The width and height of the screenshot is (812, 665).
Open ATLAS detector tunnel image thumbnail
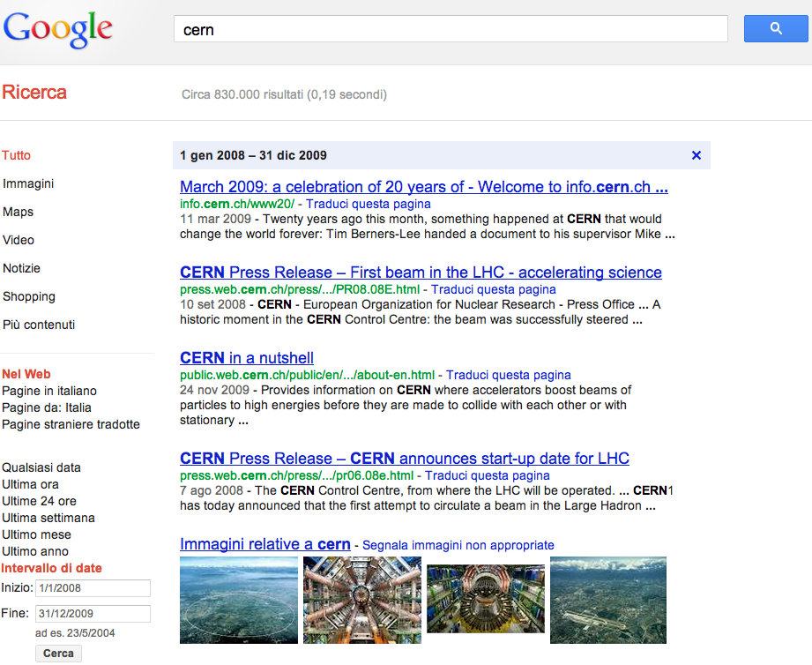[x=362, y=601]
